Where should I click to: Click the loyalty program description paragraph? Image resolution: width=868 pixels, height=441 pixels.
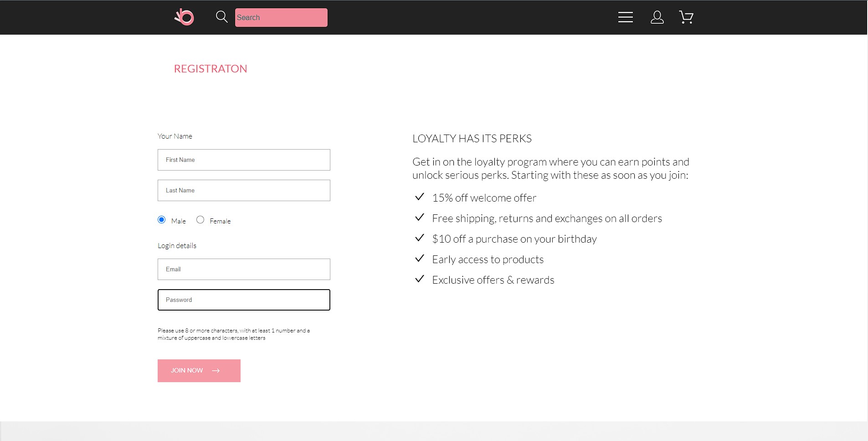551,169
